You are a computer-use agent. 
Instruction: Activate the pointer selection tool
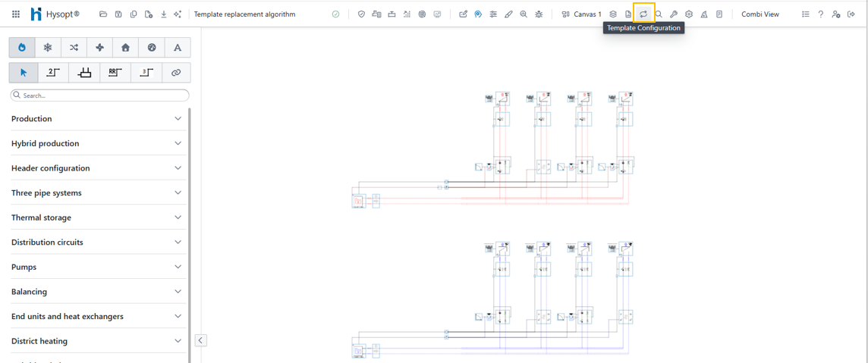24,73
